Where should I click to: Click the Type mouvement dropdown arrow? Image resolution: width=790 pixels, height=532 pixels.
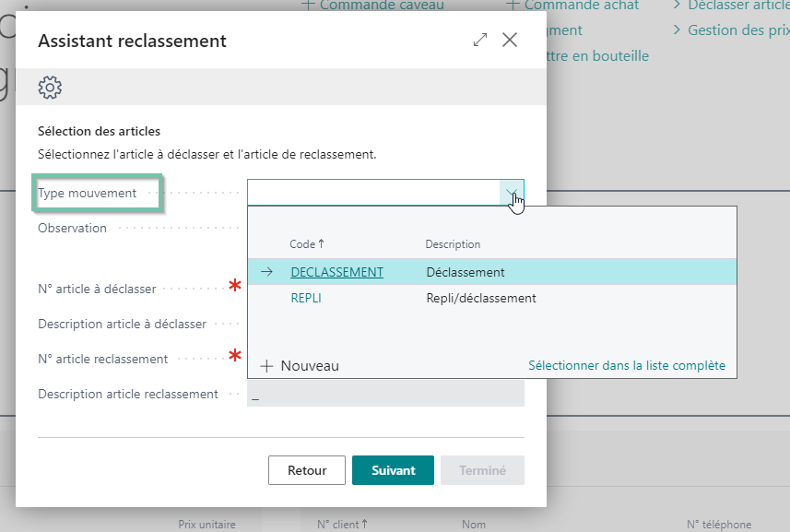click(x=512, y=193)
